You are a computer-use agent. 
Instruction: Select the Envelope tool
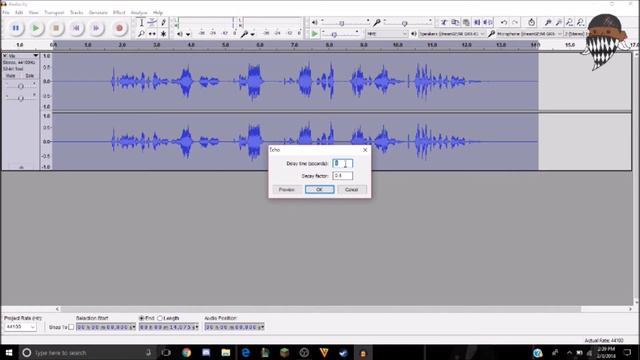tap(152, 22)
